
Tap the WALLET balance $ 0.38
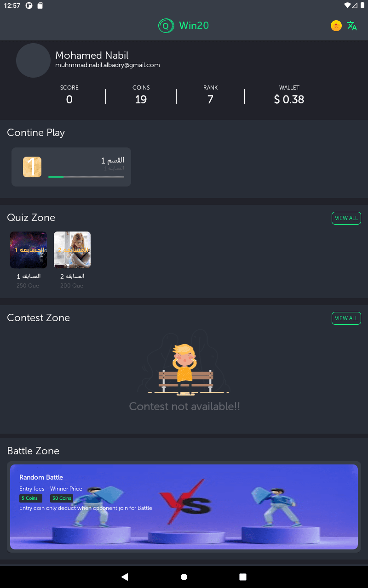pyautogui.click(x=289, y=99)
